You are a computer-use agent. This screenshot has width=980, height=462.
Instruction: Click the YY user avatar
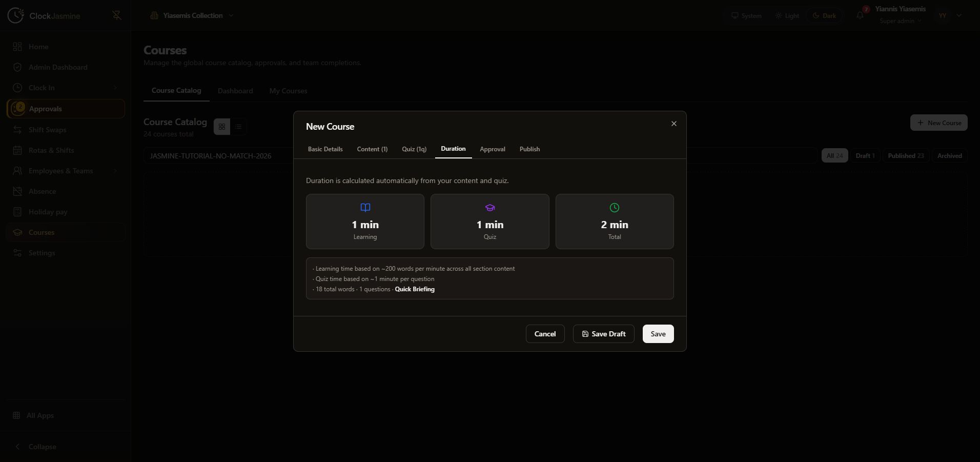943,15
